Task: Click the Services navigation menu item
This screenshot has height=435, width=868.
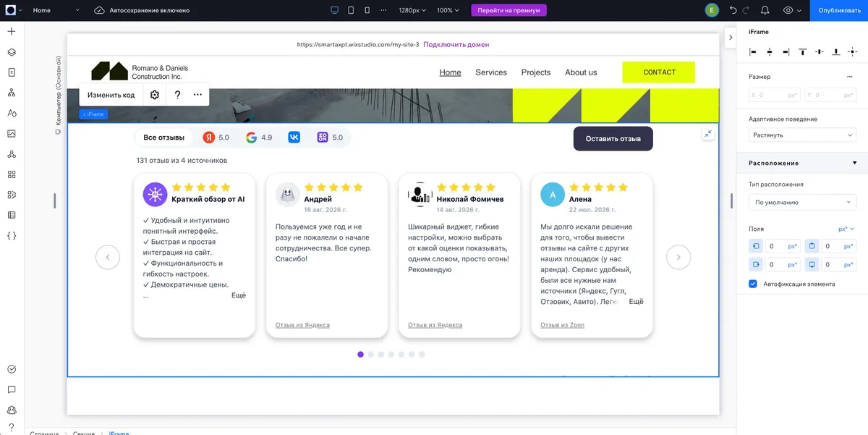Action: coord(491,72)
